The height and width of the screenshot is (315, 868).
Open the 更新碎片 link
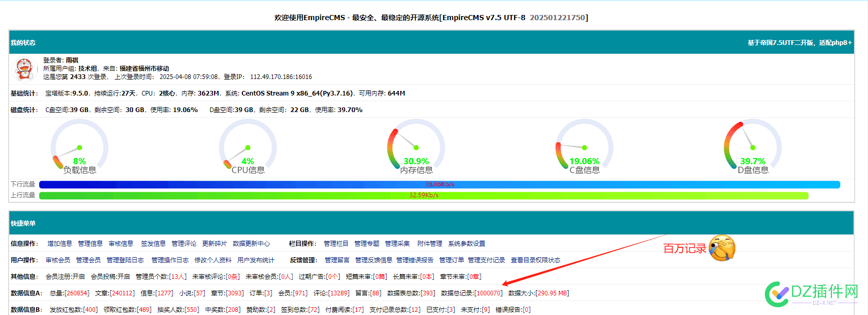pos(215,244)
